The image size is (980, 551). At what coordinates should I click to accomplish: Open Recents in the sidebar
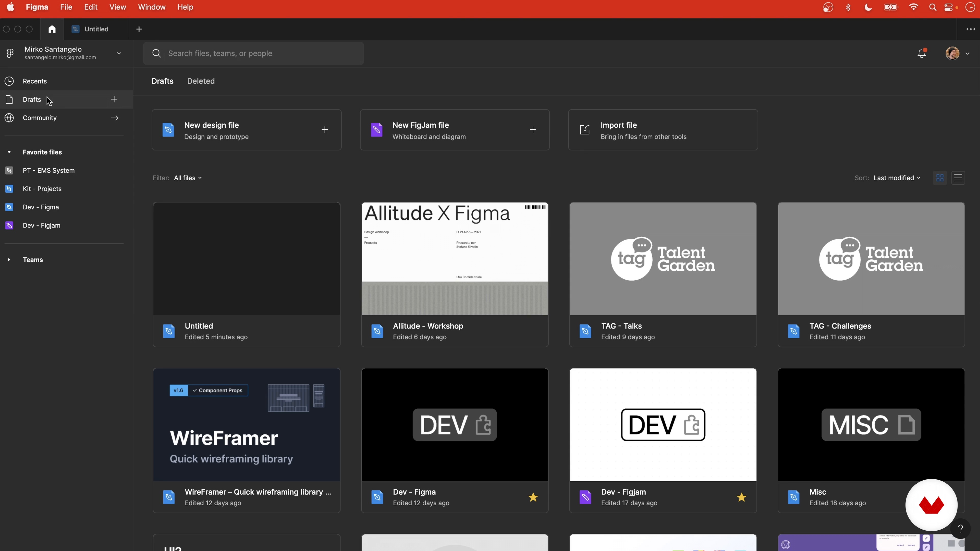tap(66, 81)
